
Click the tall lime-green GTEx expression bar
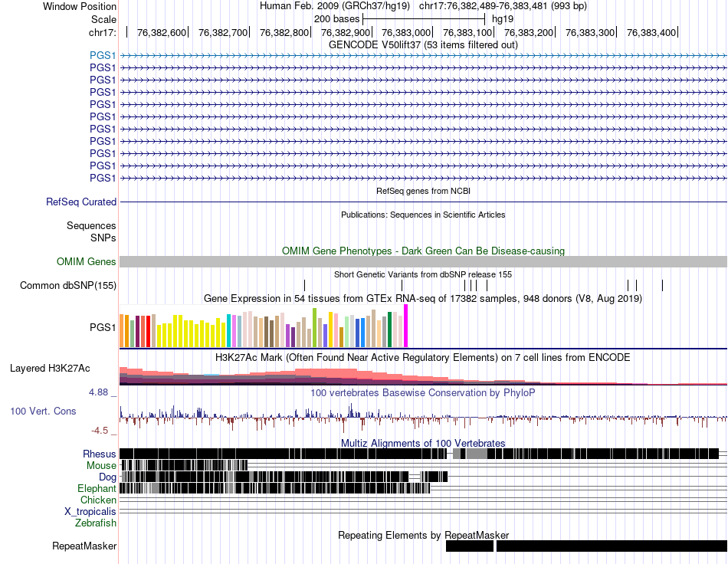coord(314,328)
